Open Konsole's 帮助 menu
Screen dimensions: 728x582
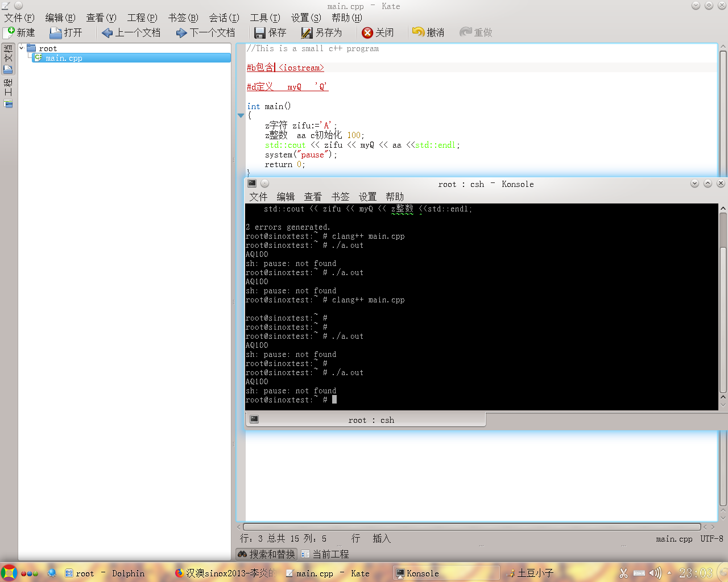pyautogui.click(x=395, y=197)
